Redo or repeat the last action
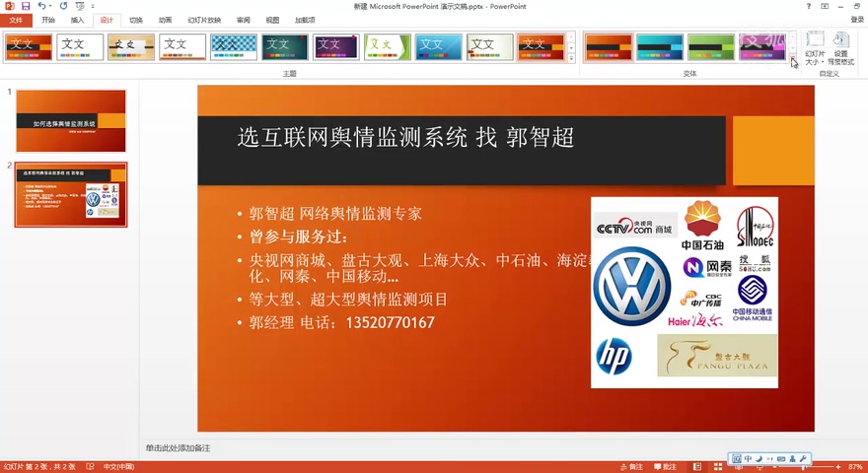Viewport: 868px width, 473px height. click(x=63, y=6)
